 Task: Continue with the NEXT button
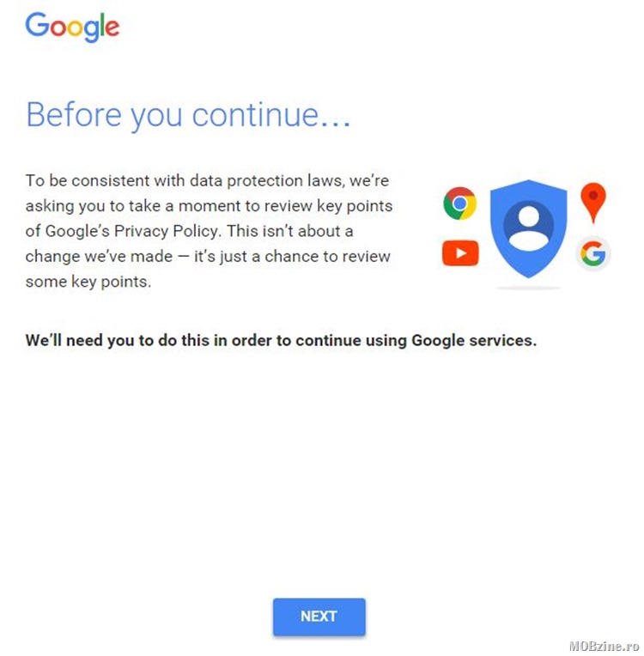[319, 617]
